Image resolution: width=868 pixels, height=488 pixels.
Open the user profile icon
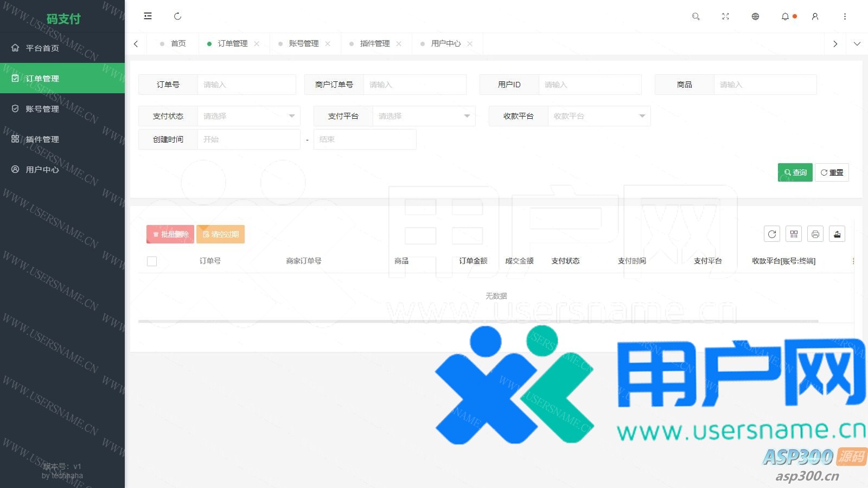[815, 16]
